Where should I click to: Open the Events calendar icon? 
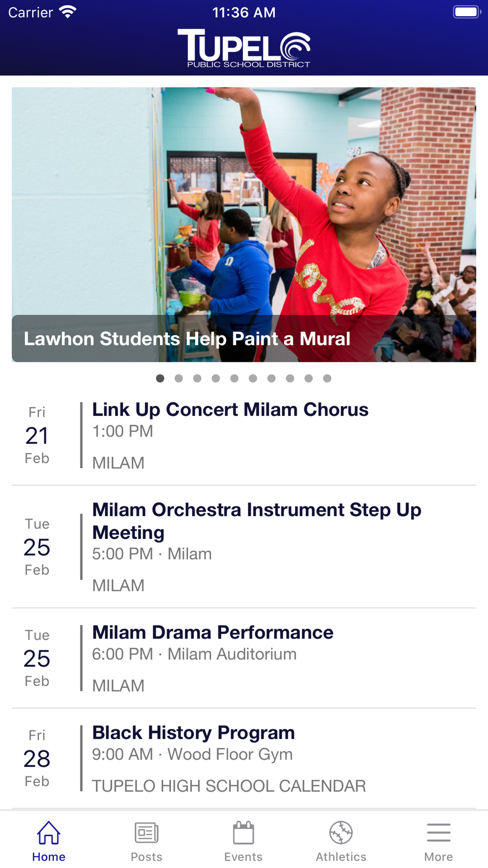[244, 832]
